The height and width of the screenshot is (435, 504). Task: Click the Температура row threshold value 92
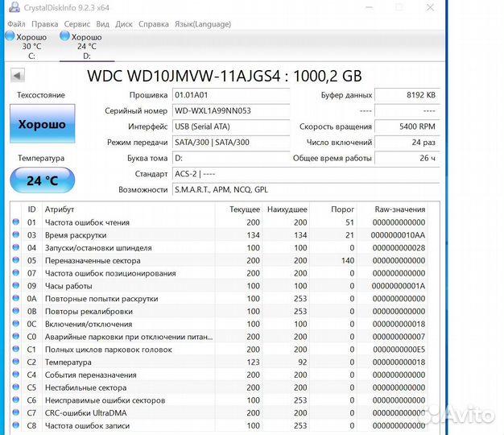click(302, 362)
